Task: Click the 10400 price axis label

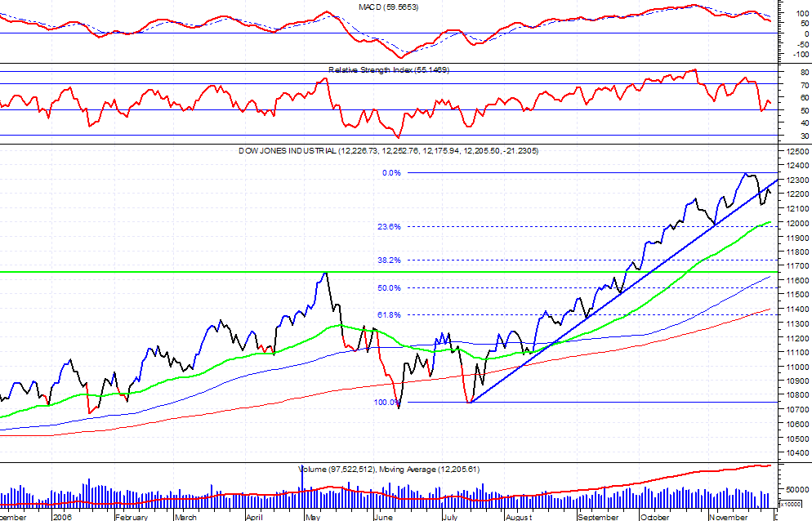Action: [796, 452]
